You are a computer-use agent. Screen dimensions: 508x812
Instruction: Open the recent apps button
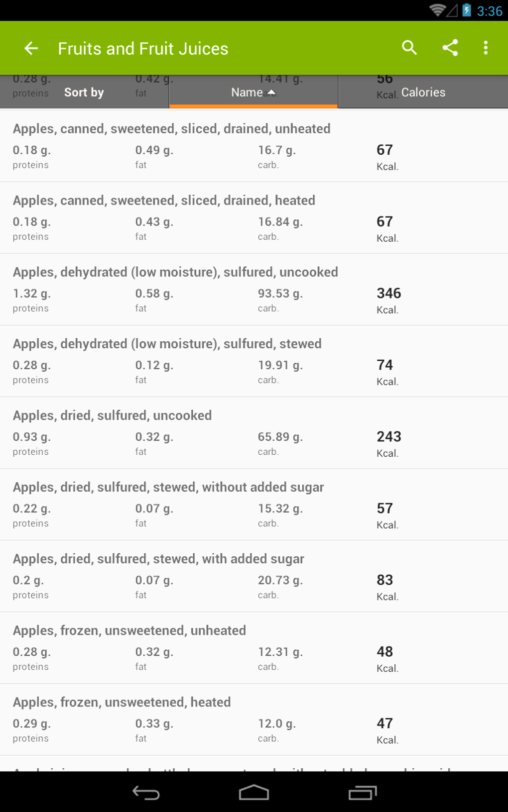pyautogui.click(x=362, y=792)
